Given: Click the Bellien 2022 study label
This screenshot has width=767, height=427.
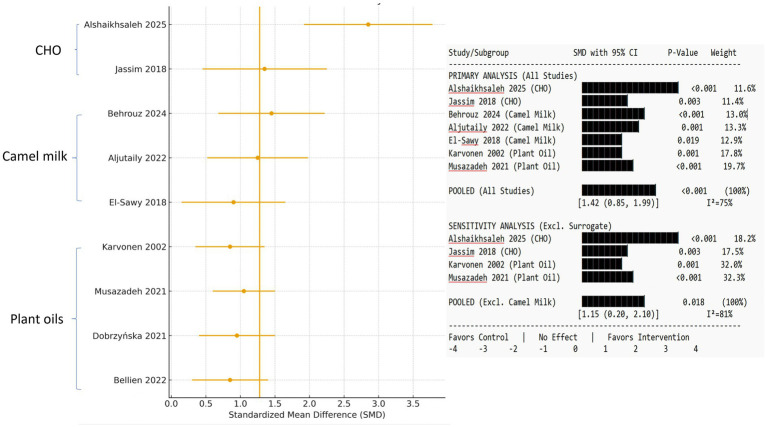Looking at the screenshot, I should tap(140, 381).
